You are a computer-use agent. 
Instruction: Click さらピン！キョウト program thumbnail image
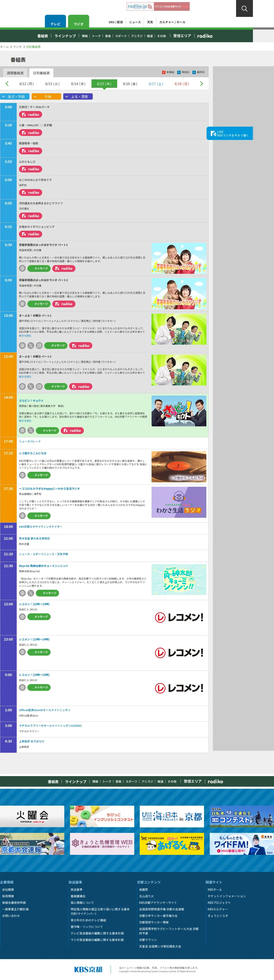[179, 411]
